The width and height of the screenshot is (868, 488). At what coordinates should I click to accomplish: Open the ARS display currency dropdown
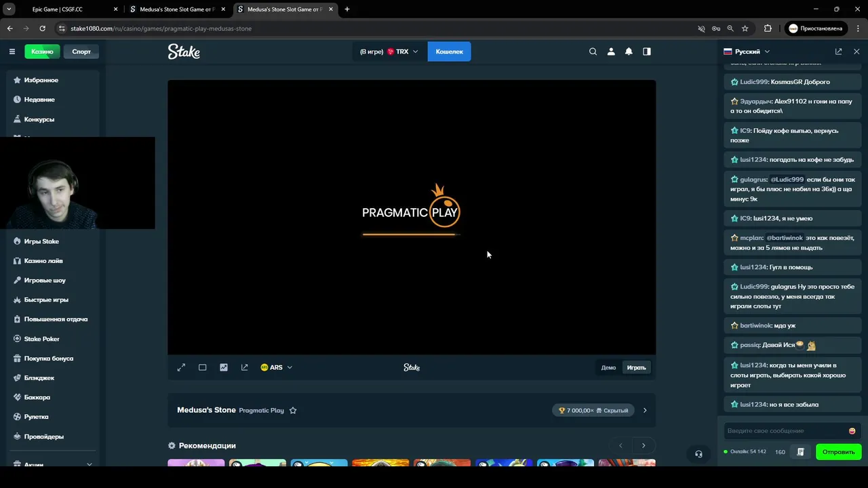pos(277,367)
